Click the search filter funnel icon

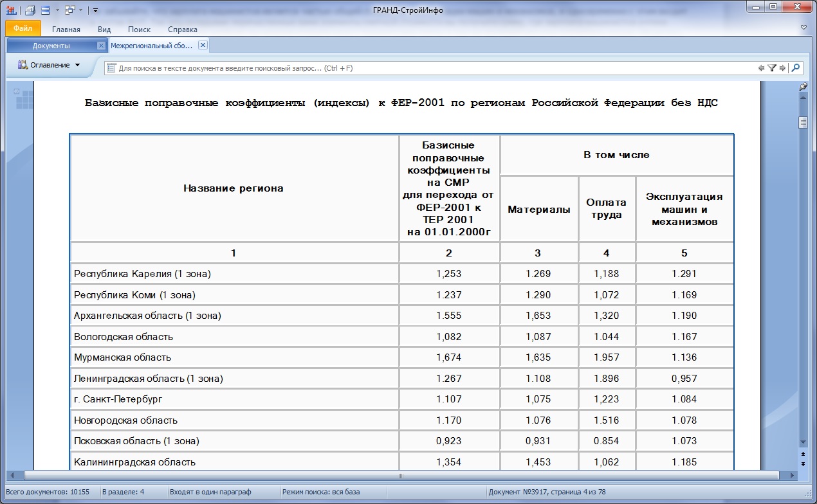coord(772,68)
